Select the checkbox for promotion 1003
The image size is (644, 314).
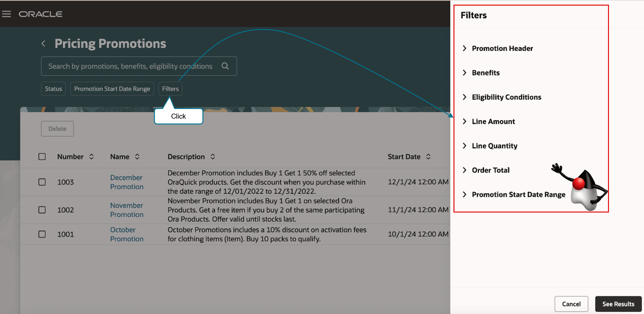pyautogui.click(x=42, y=182)
